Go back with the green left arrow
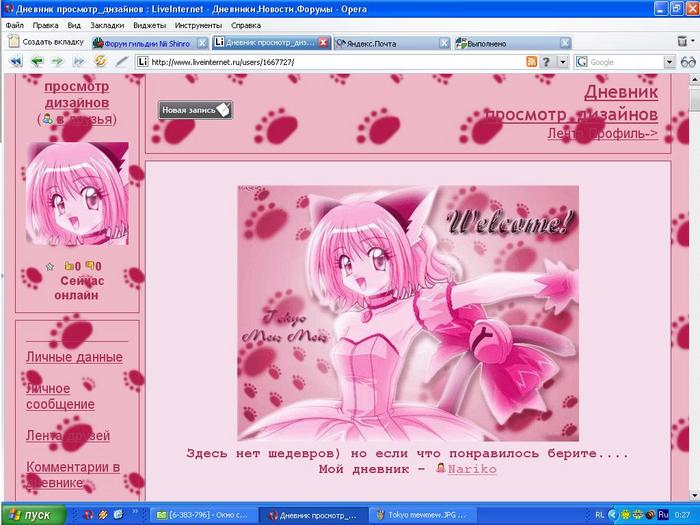The width and height of the screenshot is (700, 525). point(37,61)
